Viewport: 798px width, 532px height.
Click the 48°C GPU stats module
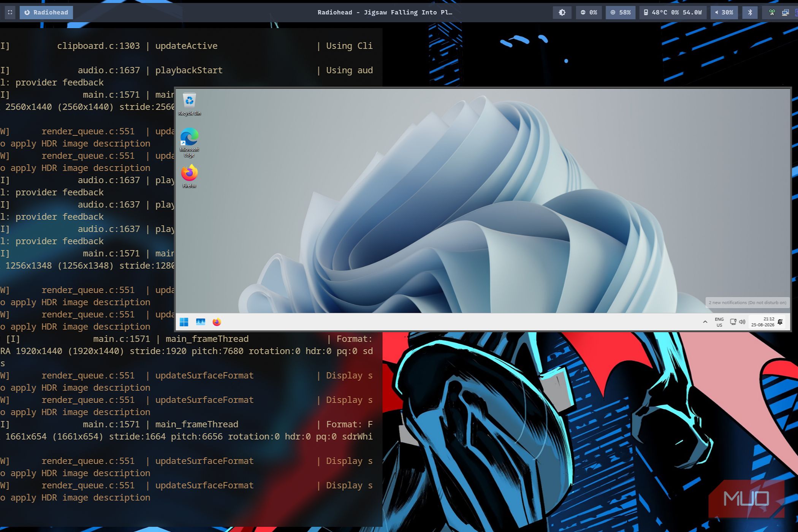point(673,12)
